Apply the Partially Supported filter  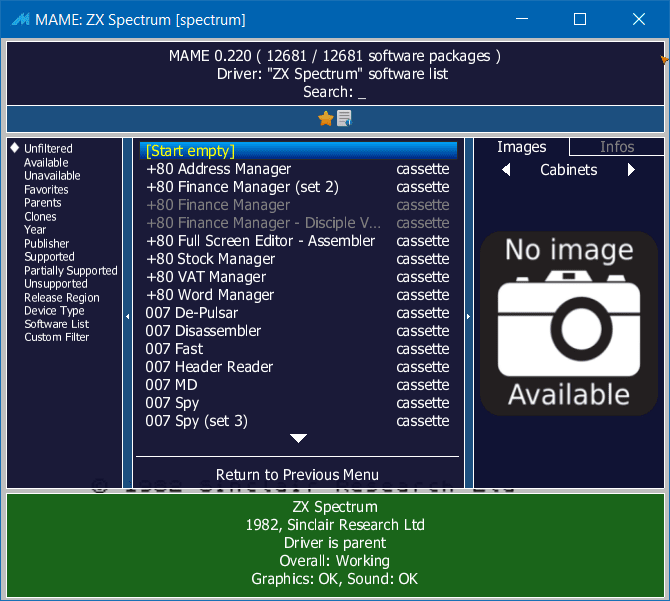pyautogui.click(x=71, y=271)
